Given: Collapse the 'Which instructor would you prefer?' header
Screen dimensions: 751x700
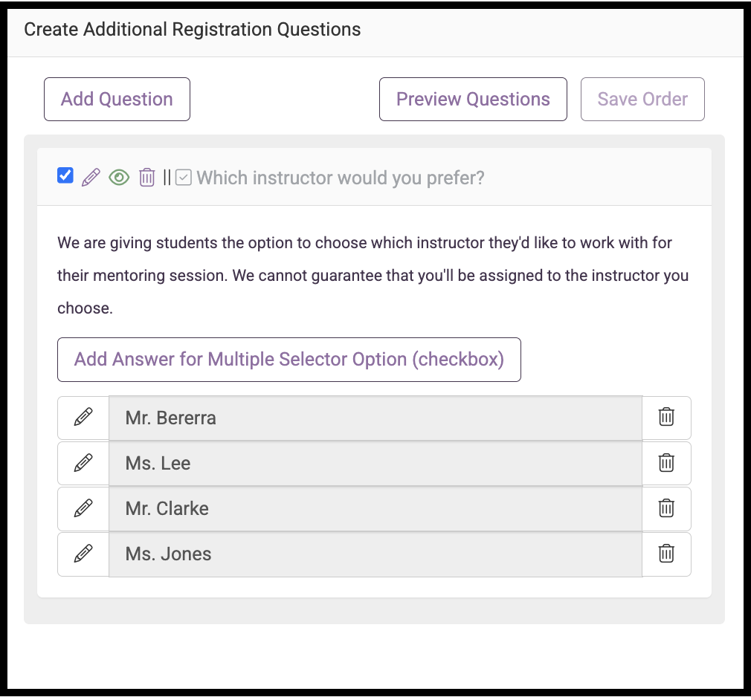Looking at the screenshot, I should (x=340, y=178).
